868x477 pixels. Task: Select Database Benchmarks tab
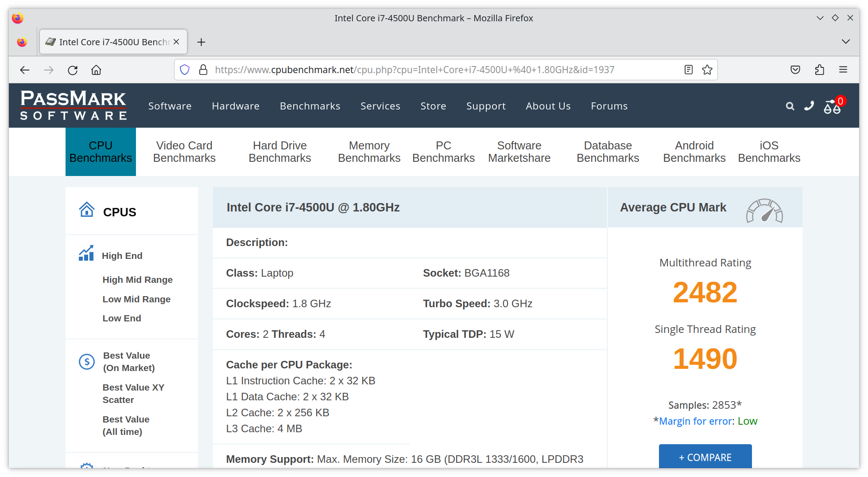pos(608,152)
